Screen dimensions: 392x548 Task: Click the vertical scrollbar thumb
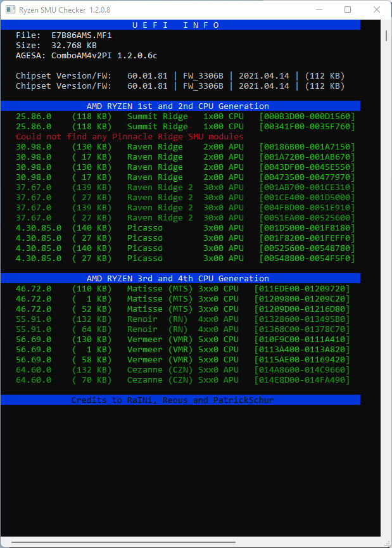point(386,35)
